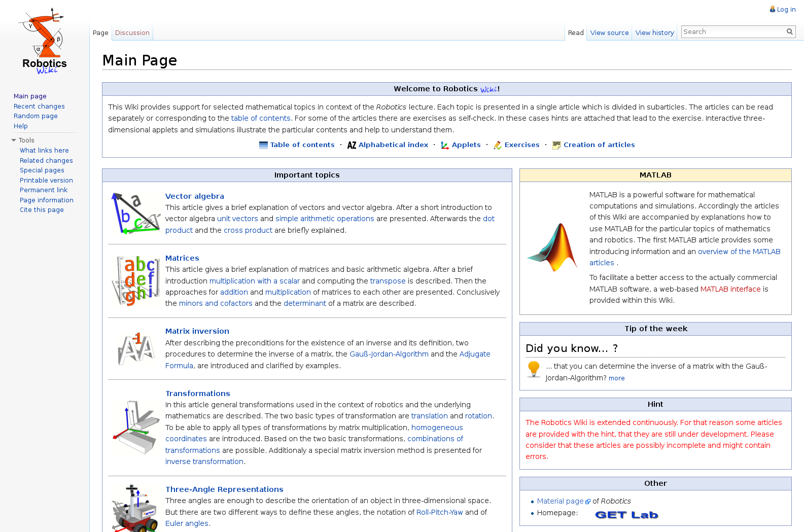Click the lightbulb tip icon
804x532 pixels.
(534, 369)
